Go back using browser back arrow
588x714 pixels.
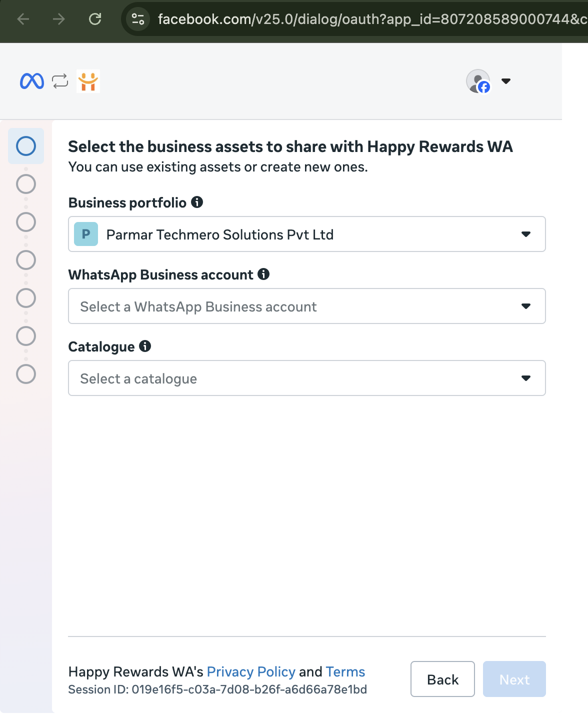pos(23,19)
